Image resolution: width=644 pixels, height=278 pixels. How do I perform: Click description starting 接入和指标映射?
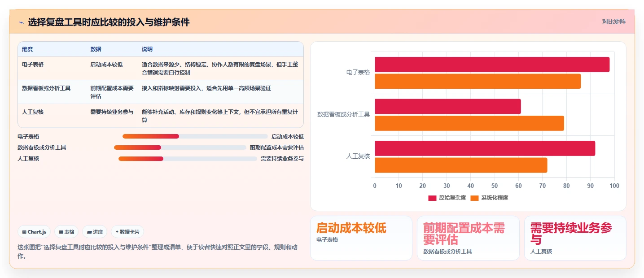tap(206, 88)
